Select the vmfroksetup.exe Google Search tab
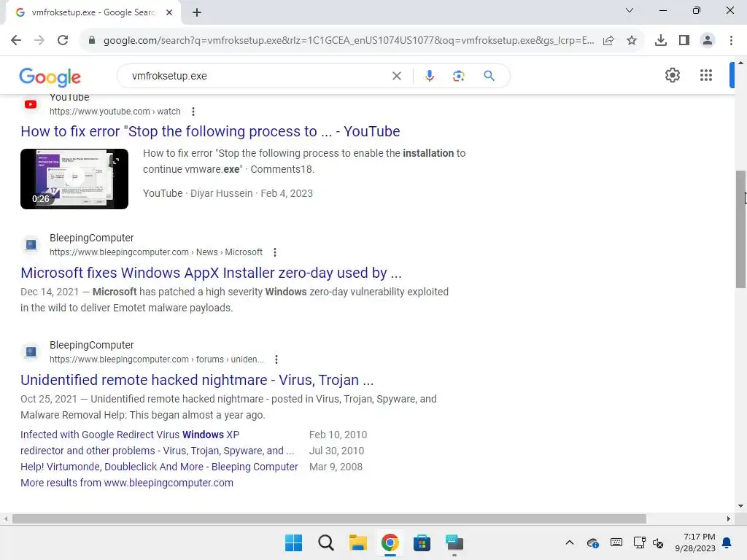This screenshot has height=560, width=747. (93, 12)
